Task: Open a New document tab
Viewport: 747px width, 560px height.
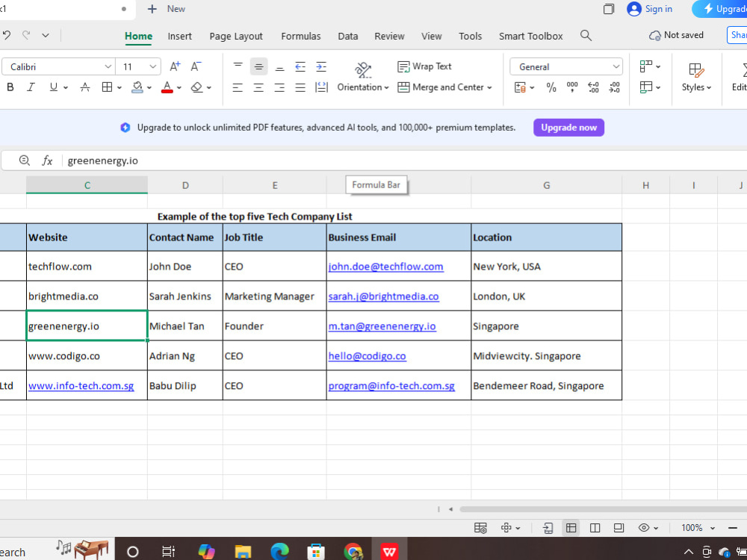Action: 167,9
